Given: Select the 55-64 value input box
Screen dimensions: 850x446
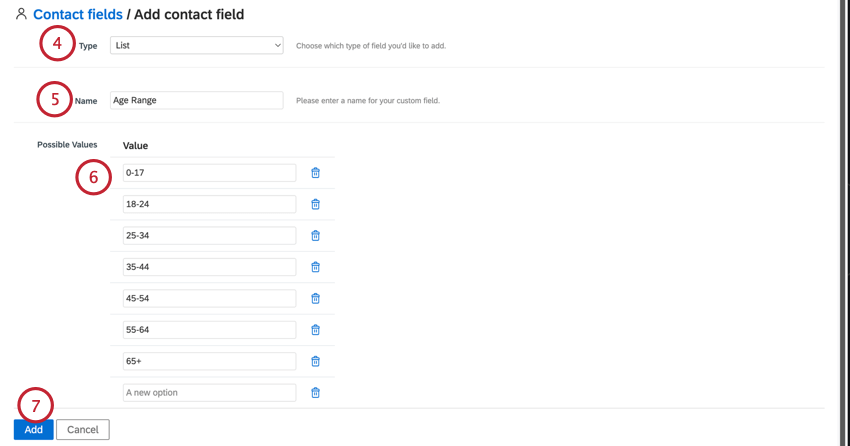Looking at the screenshot, I should [x=210, y=330].
